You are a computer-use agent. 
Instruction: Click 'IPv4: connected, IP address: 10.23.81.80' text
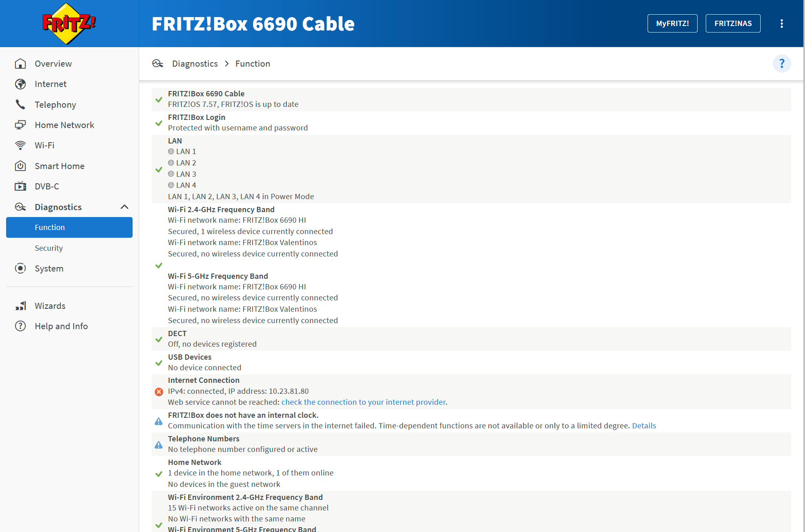point(238,391)
